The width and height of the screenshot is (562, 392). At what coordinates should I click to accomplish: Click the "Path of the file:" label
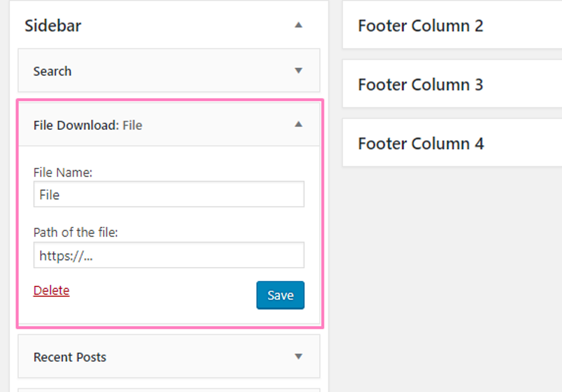(76, 232)
